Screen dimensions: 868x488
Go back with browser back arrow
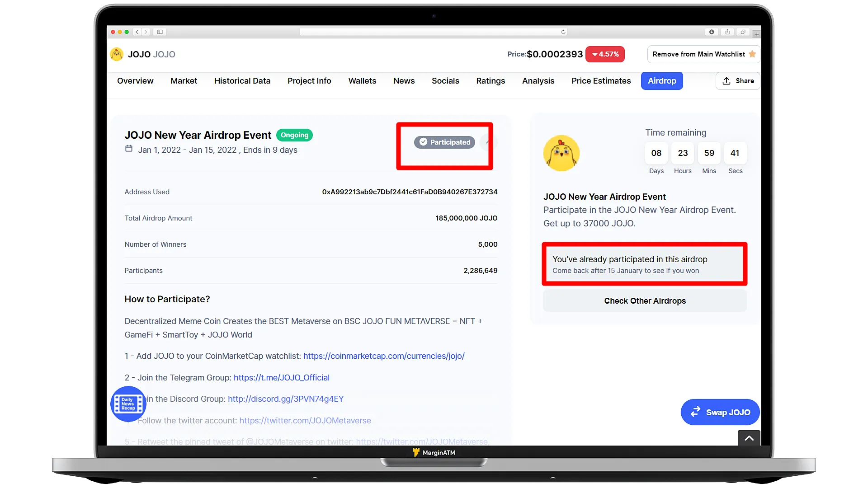pos(137,32)
